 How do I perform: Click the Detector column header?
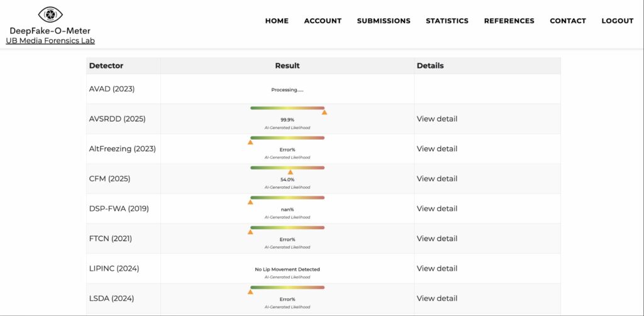pyautogui.click(x=106, y=65)
